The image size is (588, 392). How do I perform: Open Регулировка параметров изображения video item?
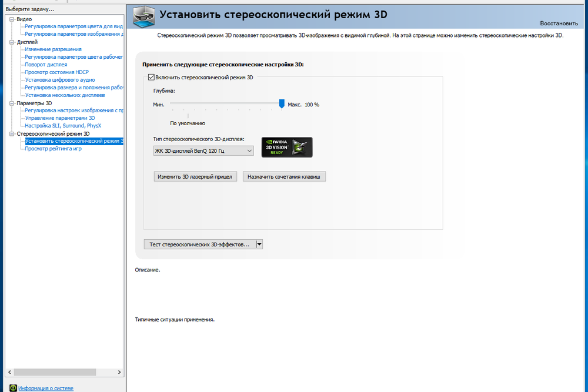click(x=74, y=33)
